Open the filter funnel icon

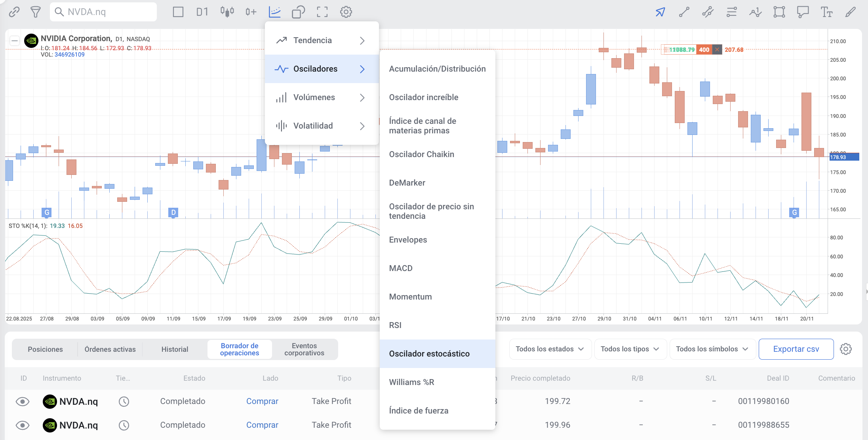(36, 12)
